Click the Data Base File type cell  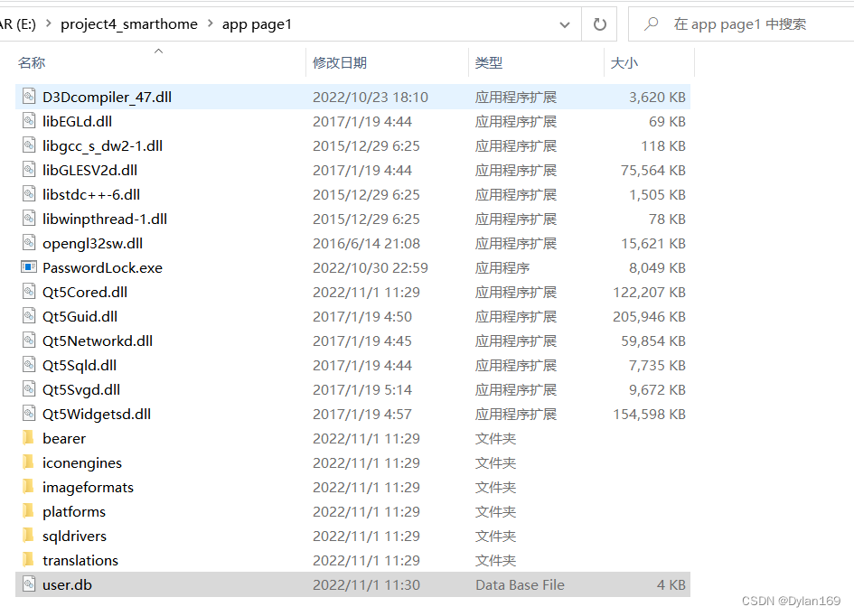click(x=521, y=585)
